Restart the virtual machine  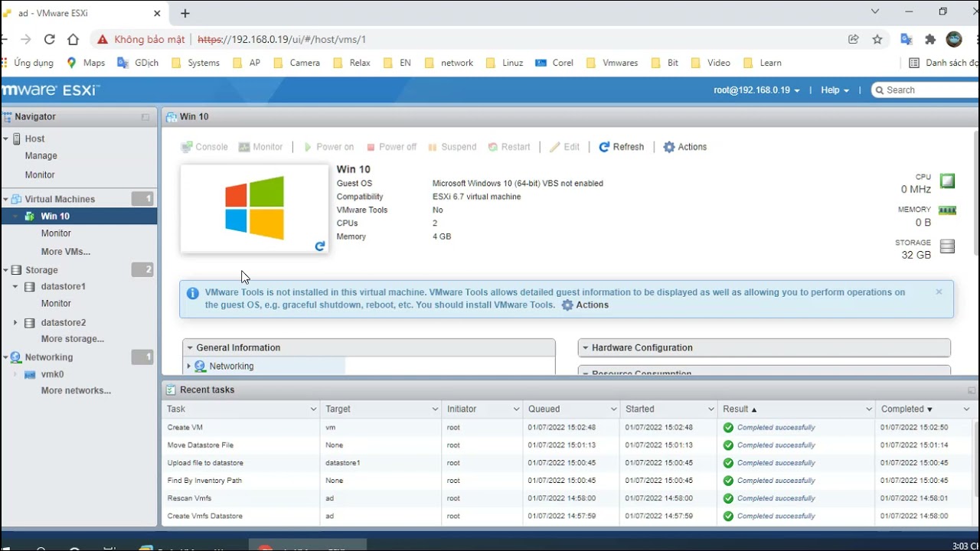(x=509, y=147)
